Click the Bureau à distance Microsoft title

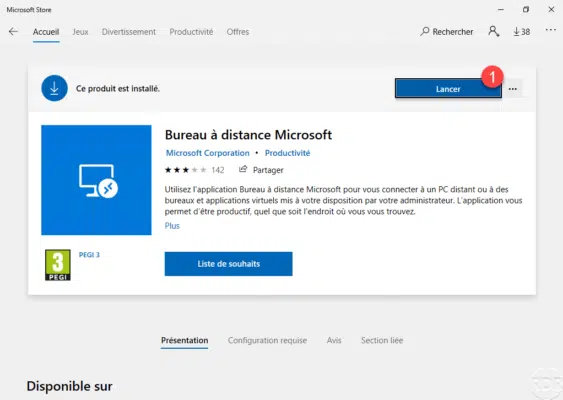(x=248, y=135)
